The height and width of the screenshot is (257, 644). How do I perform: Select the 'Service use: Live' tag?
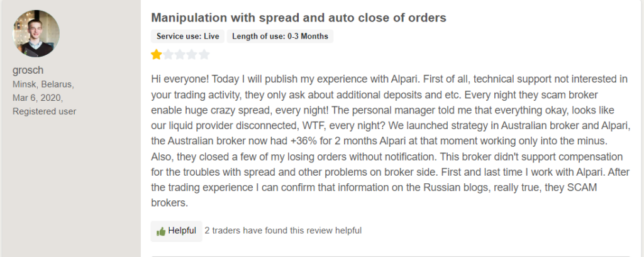187,36
